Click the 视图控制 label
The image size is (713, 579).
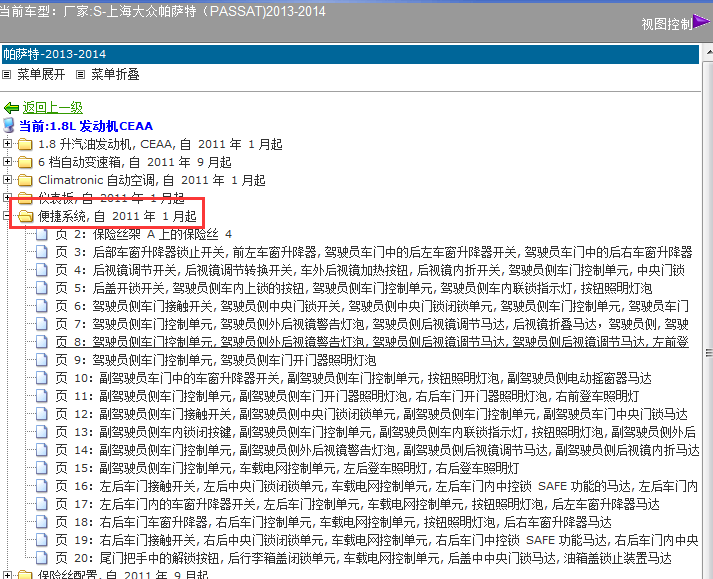(x=667, y=24)
